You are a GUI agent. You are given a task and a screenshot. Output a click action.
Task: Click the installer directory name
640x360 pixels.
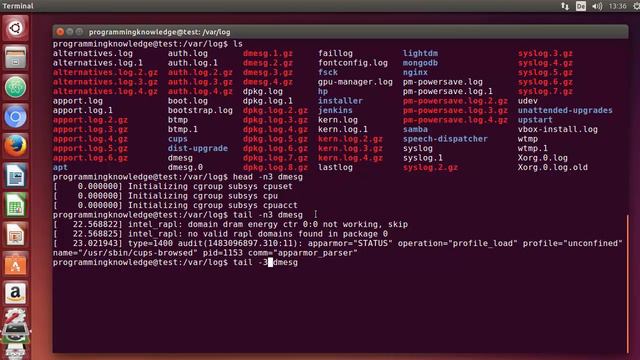340,101
